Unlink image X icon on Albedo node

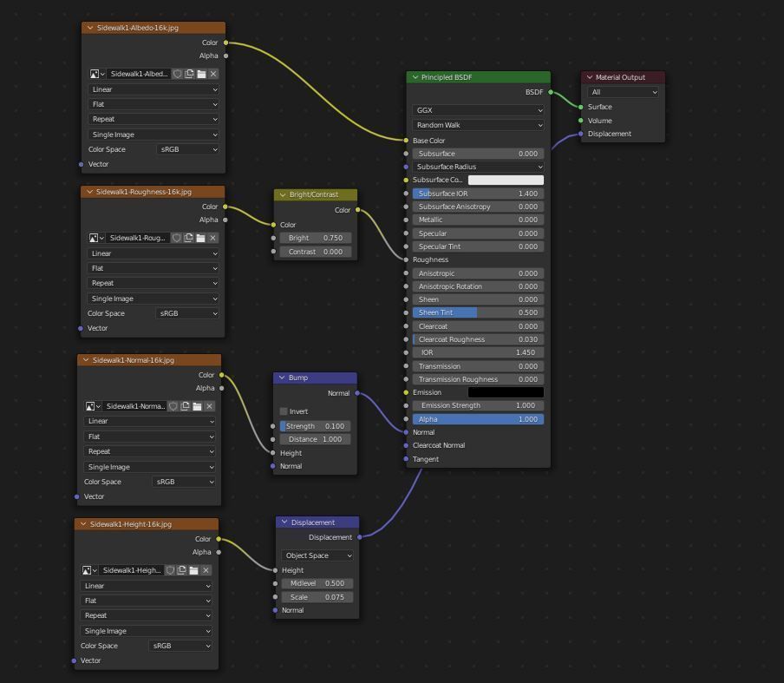(x=213, y=74)
